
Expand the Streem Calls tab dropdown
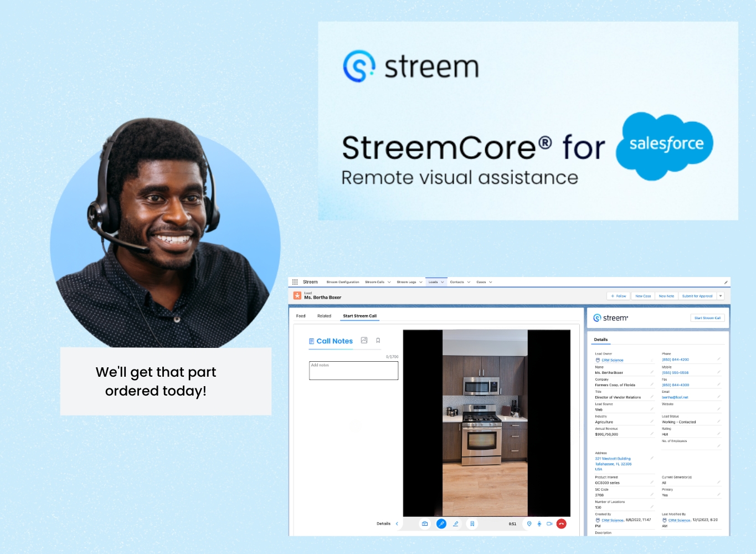(x=389, y=282)
